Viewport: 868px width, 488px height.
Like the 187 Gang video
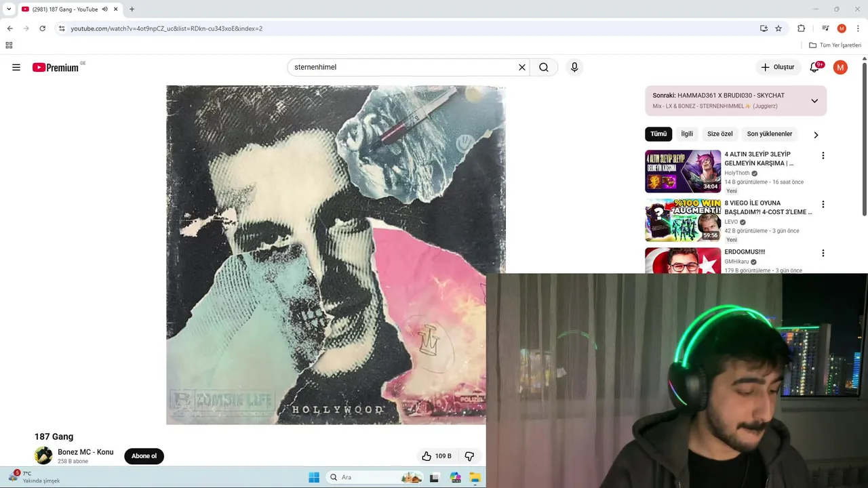[436, 456]
